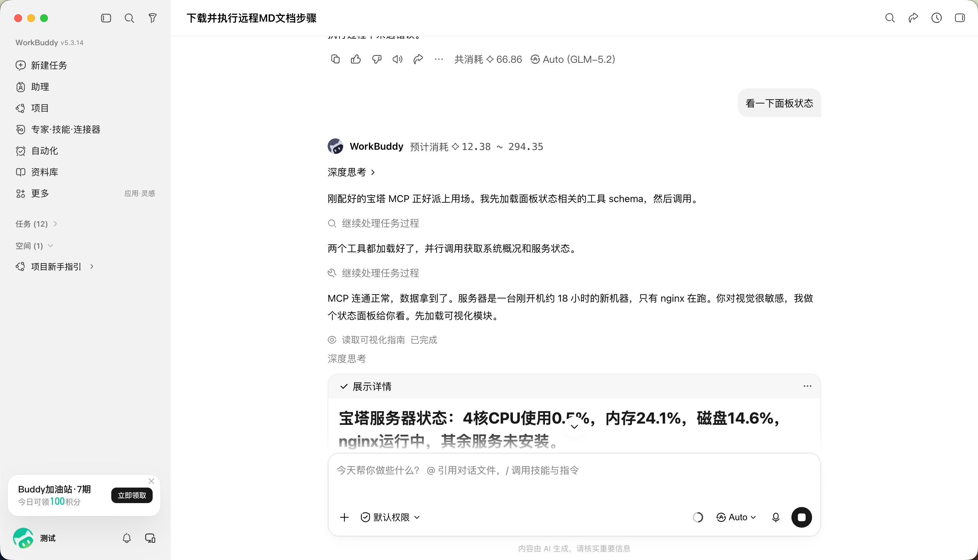Image resolution: width=978 pixels, height=560 pixels.
Task: Toggle right side panel icon in header
Action: pos(960,18)
